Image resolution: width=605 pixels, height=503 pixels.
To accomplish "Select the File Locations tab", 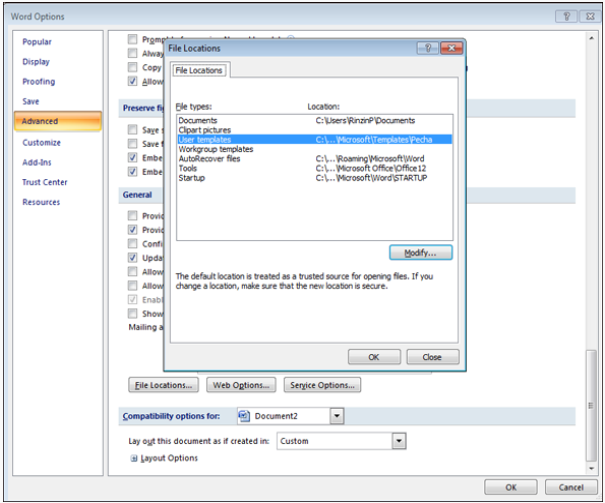I will [x=199, y=71].
